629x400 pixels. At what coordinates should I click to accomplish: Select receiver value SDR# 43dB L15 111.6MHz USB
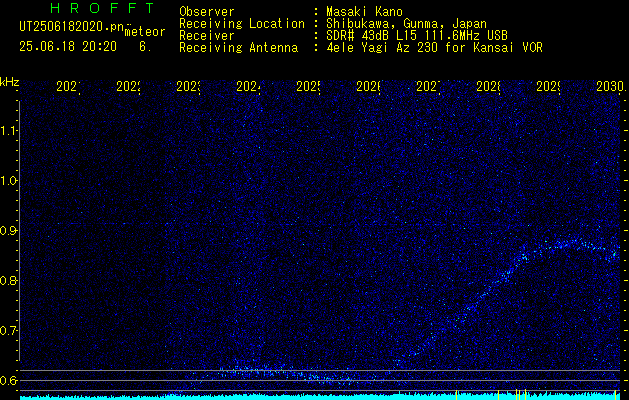click(417, 36)
